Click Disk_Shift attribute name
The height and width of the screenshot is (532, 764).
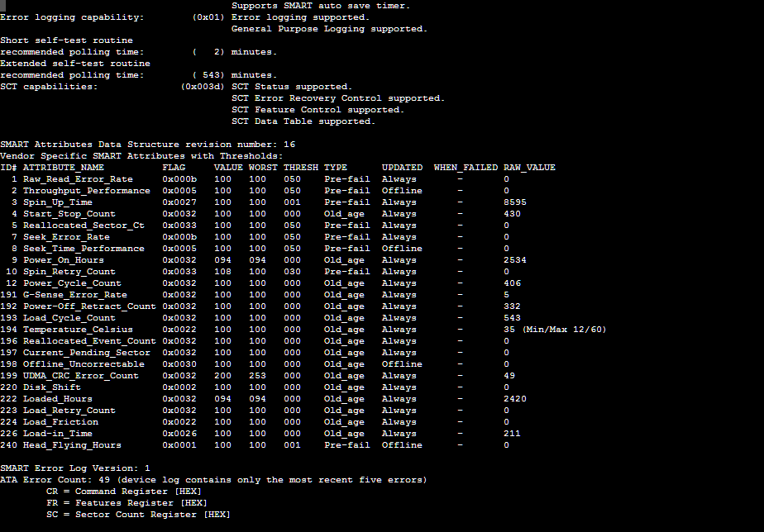point(51,387)
